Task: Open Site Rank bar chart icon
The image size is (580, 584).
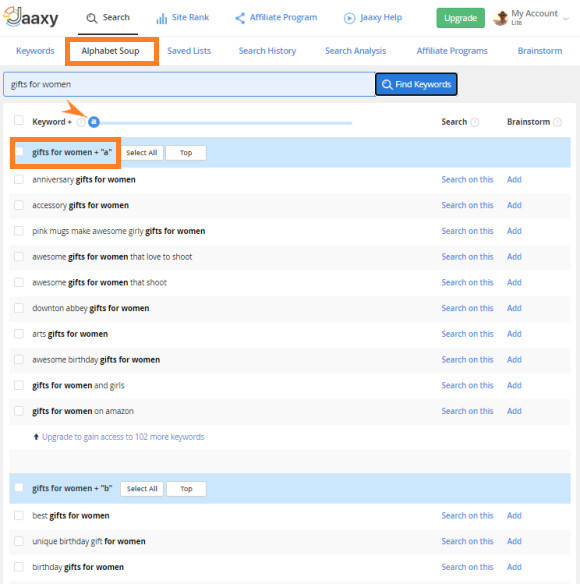Action: (161, 18)
